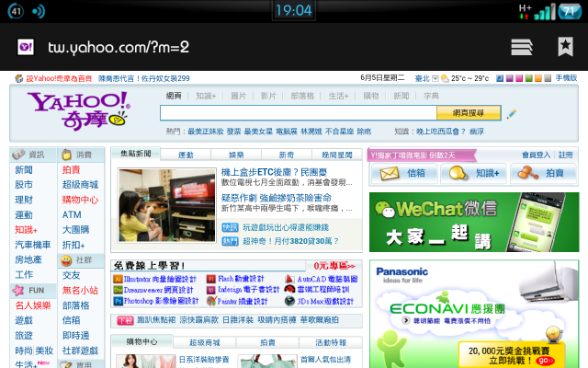Image resolution: width=588 pixels, height=368 pixels.
Task: Click the weather cloud icon
Action: 445,78
